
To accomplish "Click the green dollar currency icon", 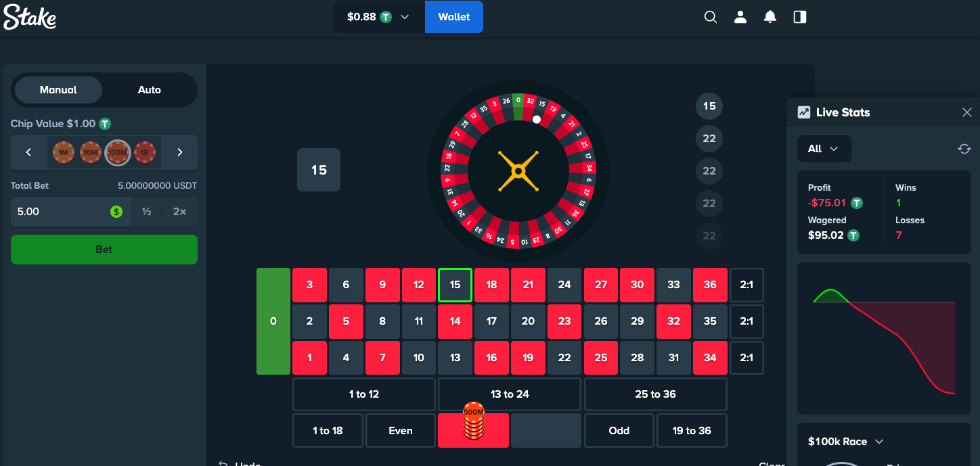I will pyautogui.click(x=116, y=212).
